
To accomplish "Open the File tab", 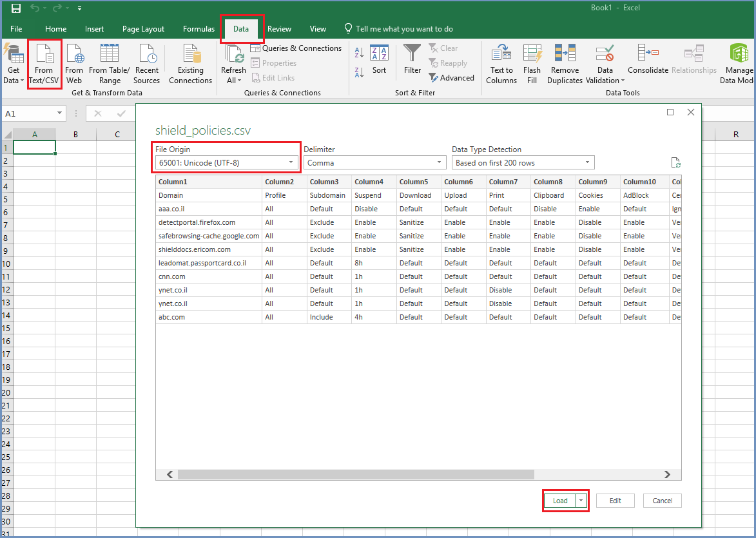I will pos(16,29).
